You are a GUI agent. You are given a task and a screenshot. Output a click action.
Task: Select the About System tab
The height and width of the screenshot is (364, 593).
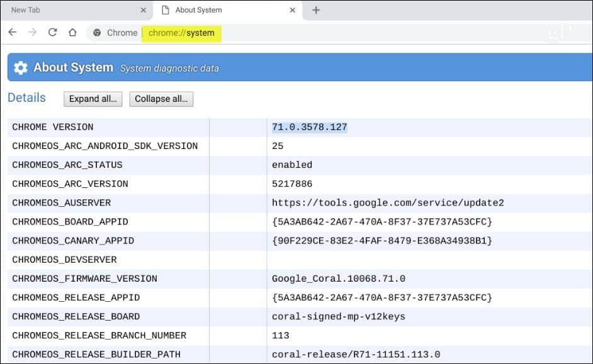pyautogui.click(x=227, y=10)
